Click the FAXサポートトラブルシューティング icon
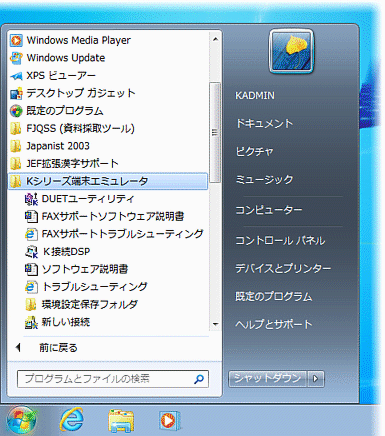The image size is (385, 436). point(31,234)
